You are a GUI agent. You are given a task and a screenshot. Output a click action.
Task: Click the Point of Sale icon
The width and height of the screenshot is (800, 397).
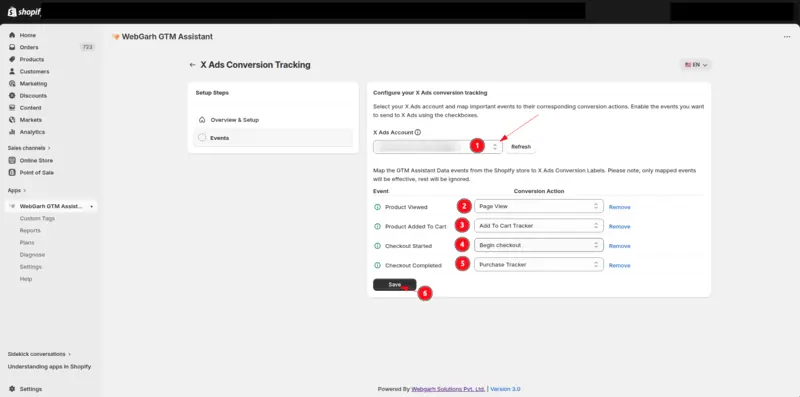click(x=12, y=172)
